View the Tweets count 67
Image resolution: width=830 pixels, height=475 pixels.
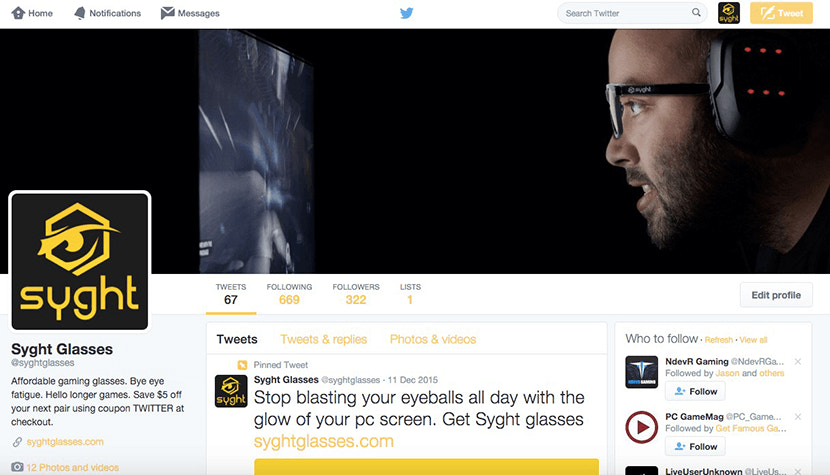click(x=231, y=294)
